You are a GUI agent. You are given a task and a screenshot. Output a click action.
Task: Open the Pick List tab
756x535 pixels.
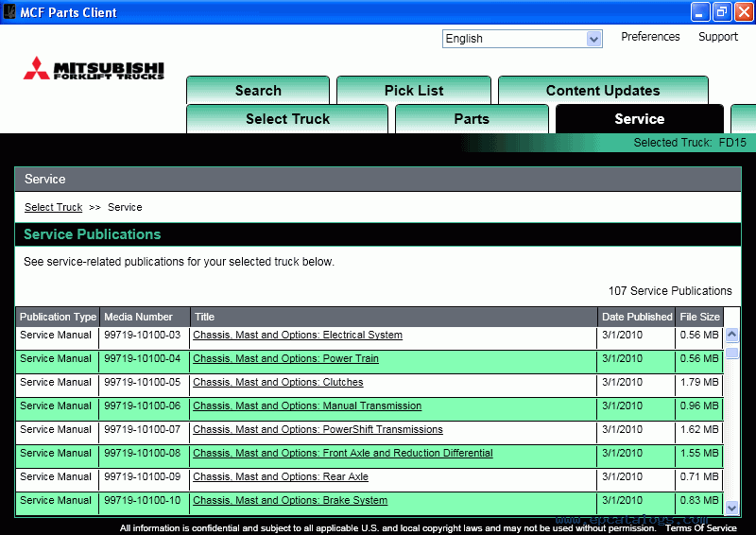click(x=414, y=90)
